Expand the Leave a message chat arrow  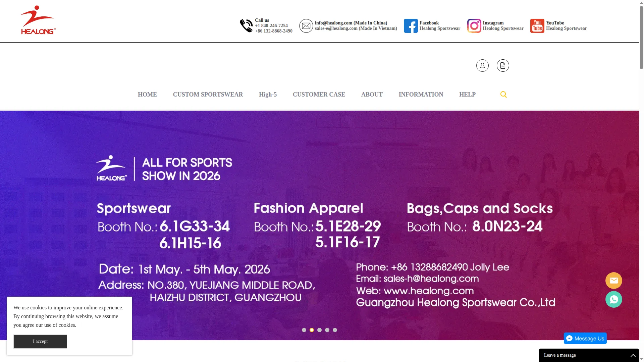coord(633,355)
